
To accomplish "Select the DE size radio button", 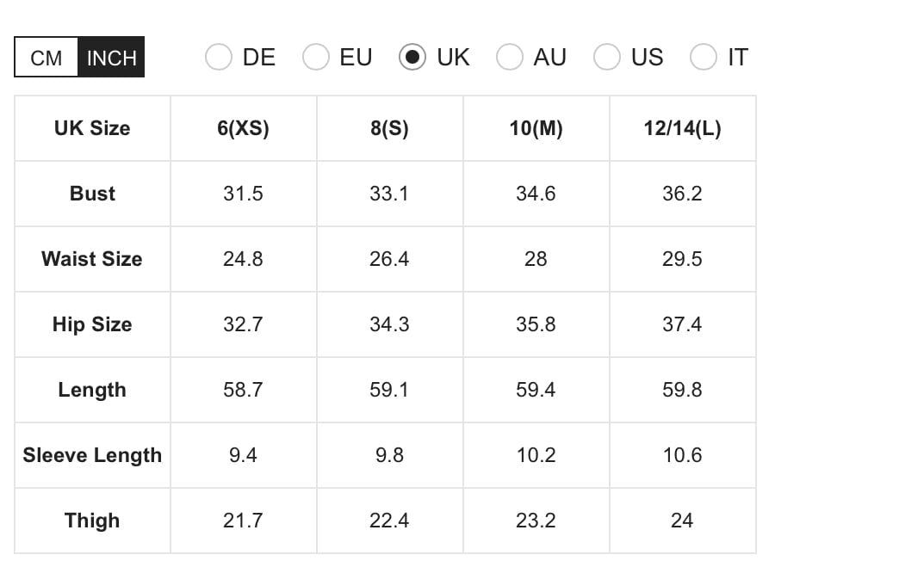I will point(219,58).
